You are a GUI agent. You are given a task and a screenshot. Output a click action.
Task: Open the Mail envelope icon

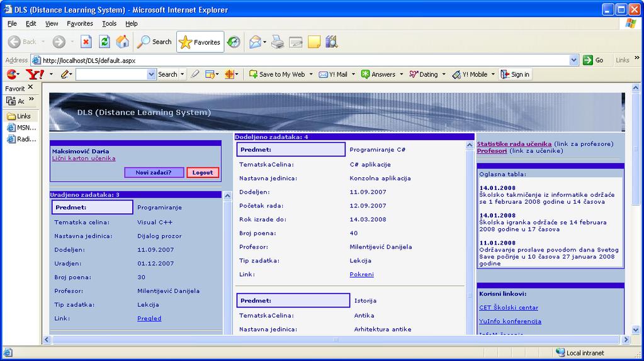pyautogui.click(x=255, y=42)
